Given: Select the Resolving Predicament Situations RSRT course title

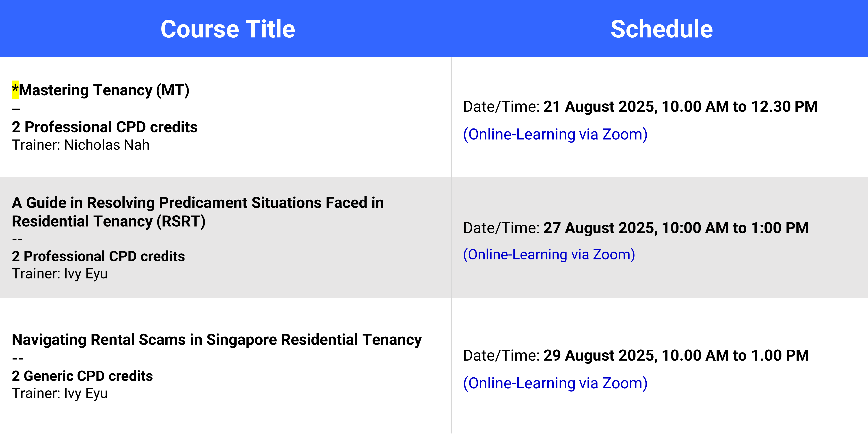Looking at the screenshot, I should coord(198,212).
